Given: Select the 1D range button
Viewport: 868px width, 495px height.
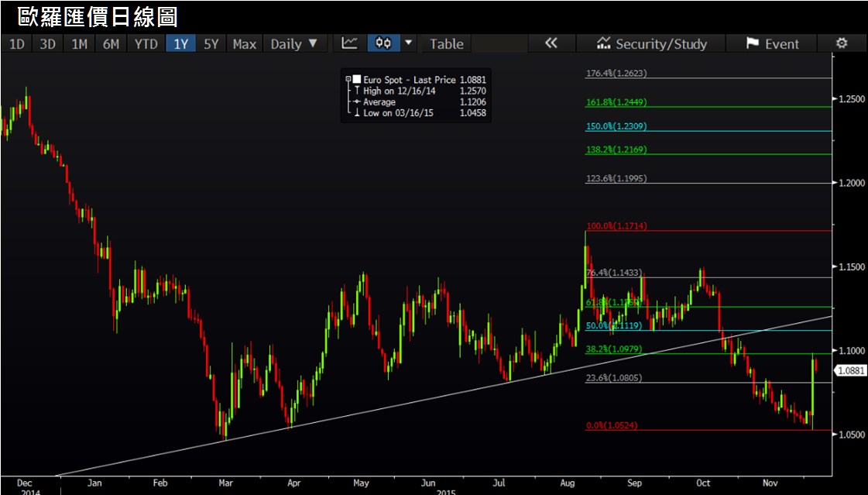Looking at the screenshot, I should point(16,44).
